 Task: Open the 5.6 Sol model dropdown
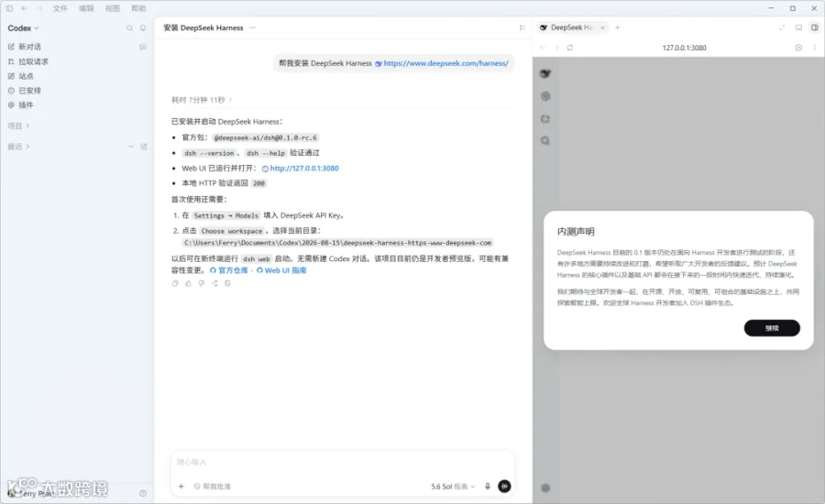[453, 487]
